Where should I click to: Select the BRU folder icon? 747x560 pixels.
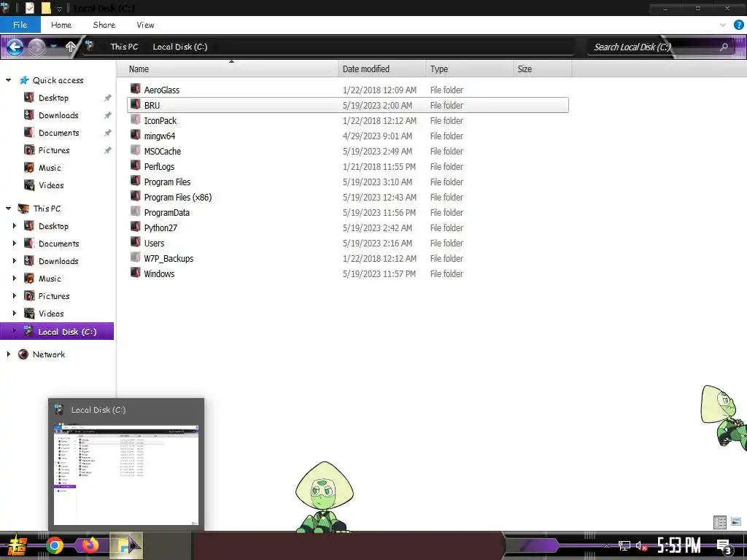pos(136,104)
